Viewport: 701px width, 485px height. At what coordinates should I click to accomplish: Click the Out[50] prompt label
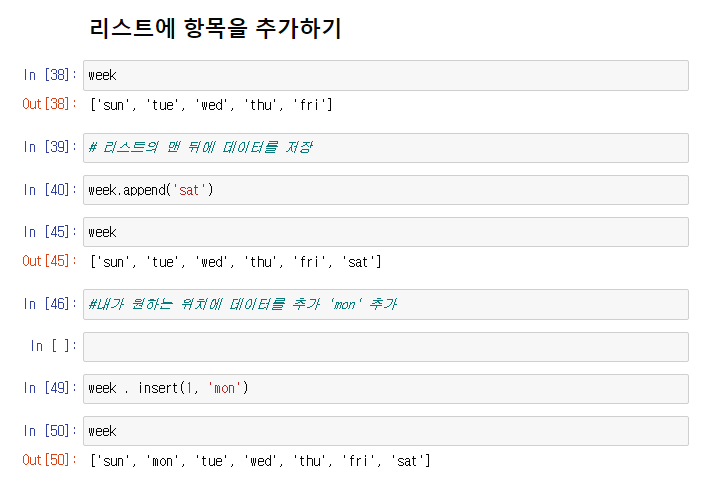pyautogui.click(x=49, y=460)
